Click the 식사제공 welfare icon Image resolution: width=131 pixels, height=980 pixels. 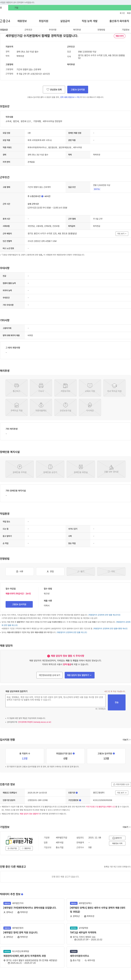click(x=90, y=407)
